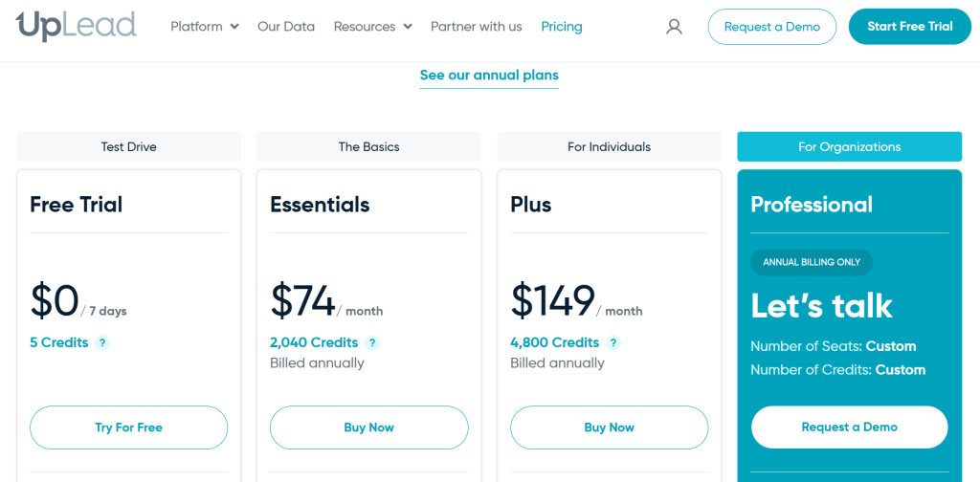Click help icon next to 5 Credits
The width and height of the screenshot is (980, 482).
point(102,342)
